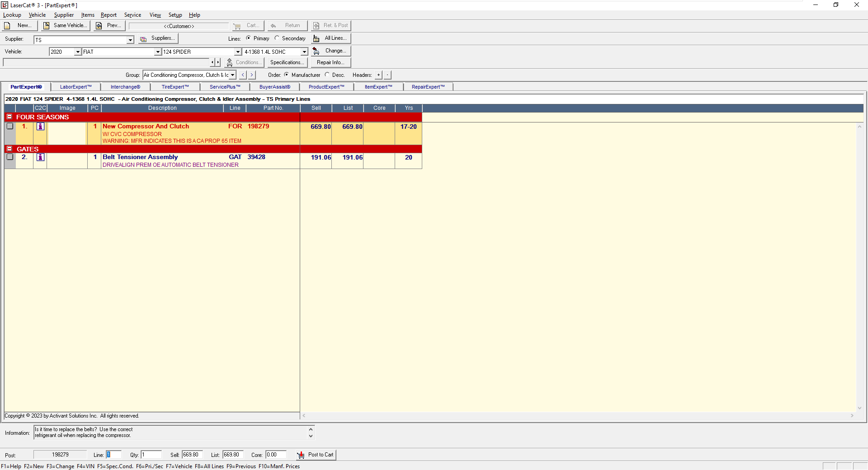This screenshot has height=470, width=868.
Task: Click the Customer field button
Action: click(179, 26)
